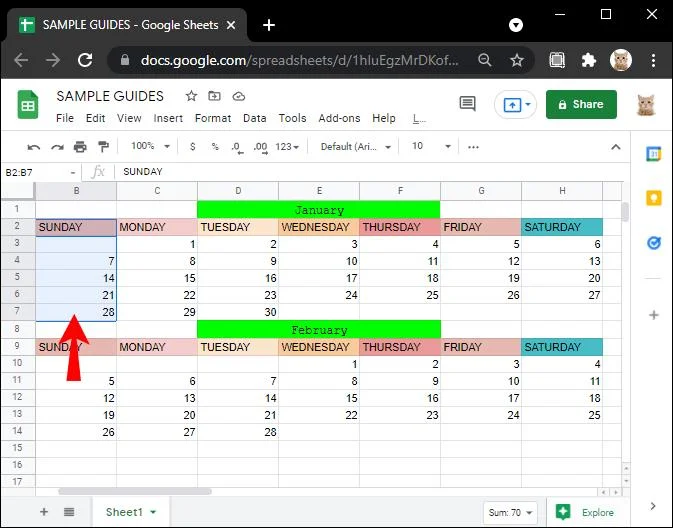The width and height of the screenshot is (673, 528).
Task: Click the green Share button
Action: pos(581,104)
